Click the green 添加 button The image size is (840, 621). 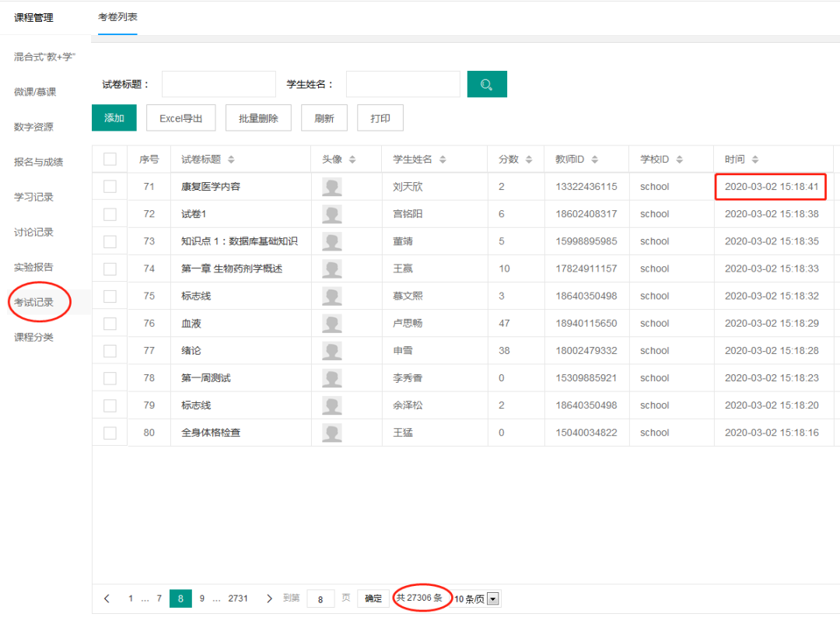114,118
